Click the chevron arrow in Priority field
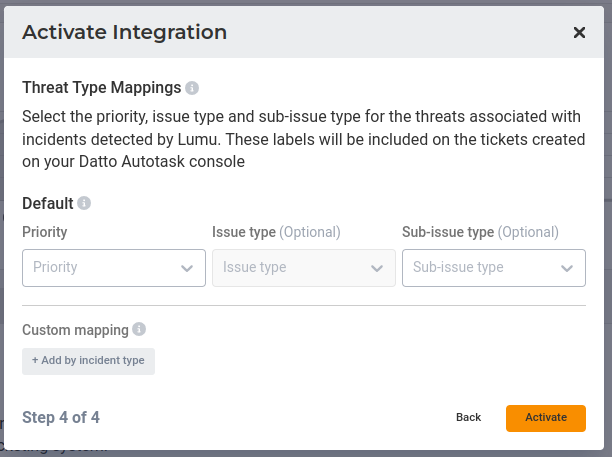This screenshot has height=457, width=612. point(187,268)
